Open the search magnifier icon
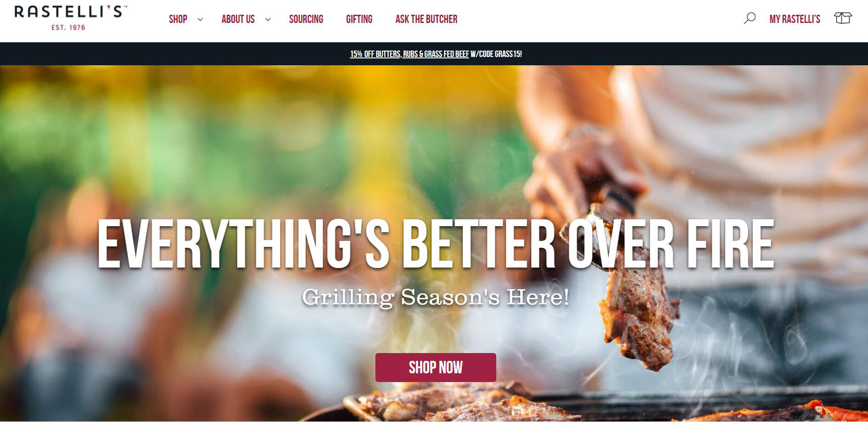The height and width of the screenshot is (428, 868). click(749, 18)
